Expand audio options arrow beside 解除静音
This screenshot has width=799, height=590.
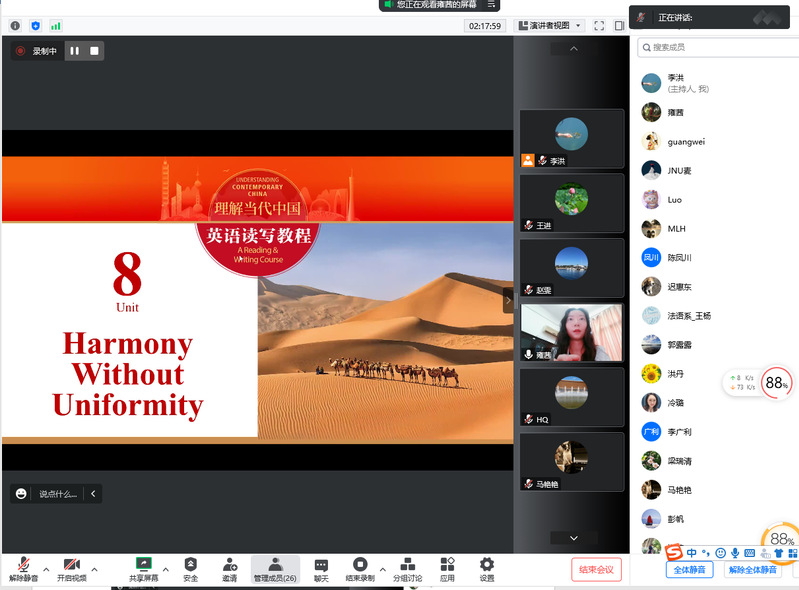tap(46, 569)
